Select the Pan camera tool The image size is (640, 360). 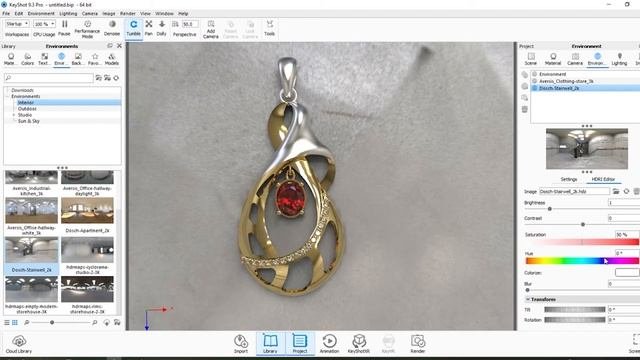[x=149, y=28]
